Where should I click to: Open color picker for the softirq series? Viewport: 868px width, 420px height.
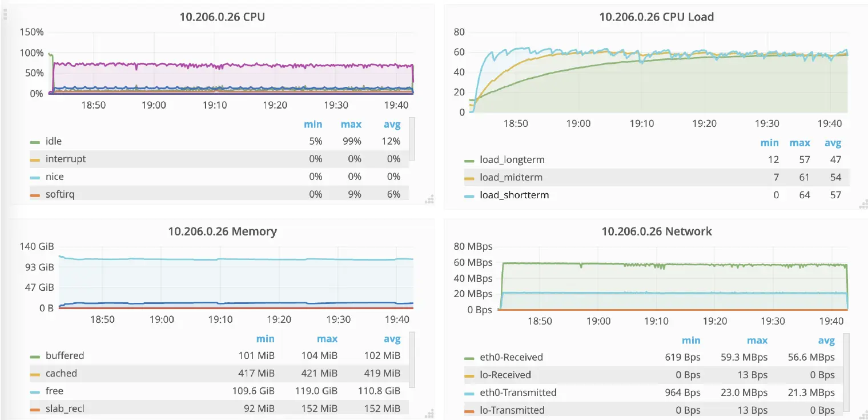click(35, 195)
